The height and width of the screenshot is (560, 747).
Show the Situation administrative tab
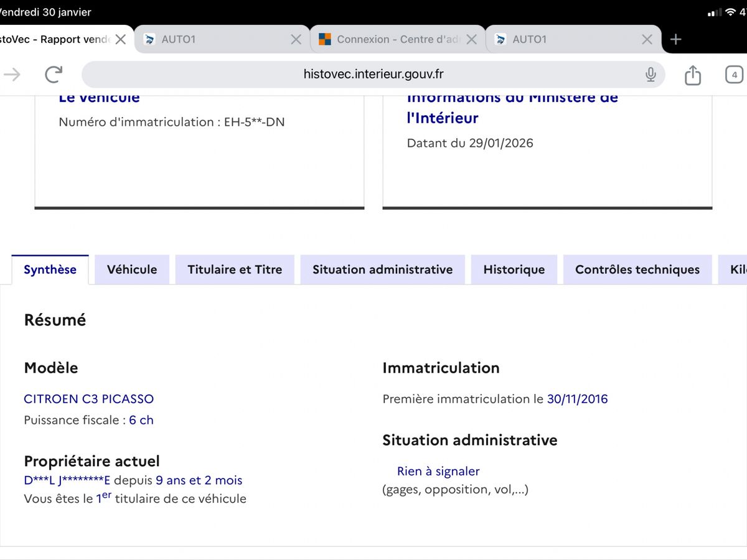382,269
